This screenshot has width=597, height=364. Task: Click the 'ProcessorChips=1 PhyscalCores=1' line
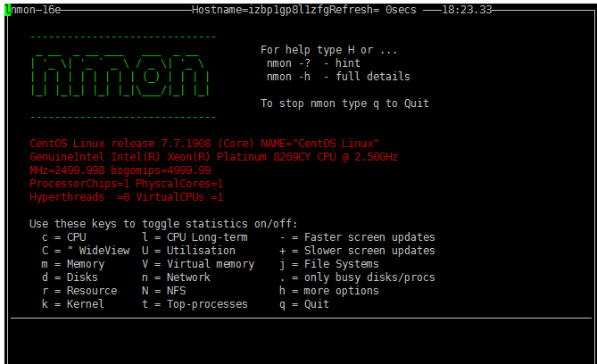point(127,184)
